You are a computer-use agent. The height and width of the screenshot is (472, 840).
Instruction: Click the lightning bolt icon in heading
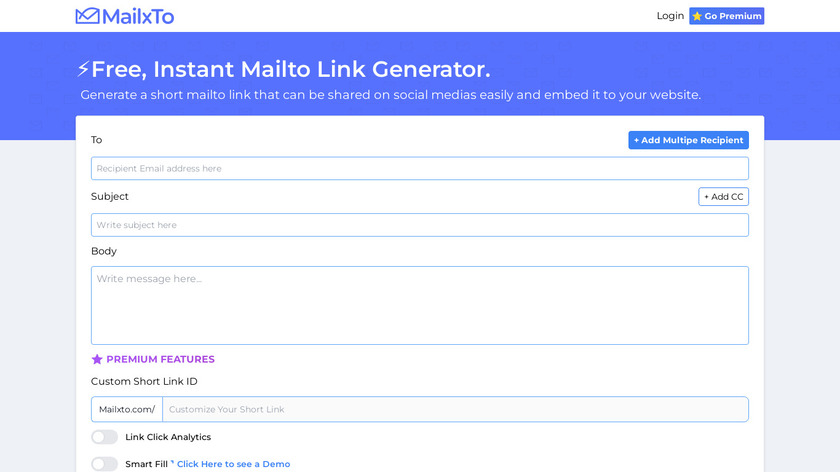pos(83,70)
